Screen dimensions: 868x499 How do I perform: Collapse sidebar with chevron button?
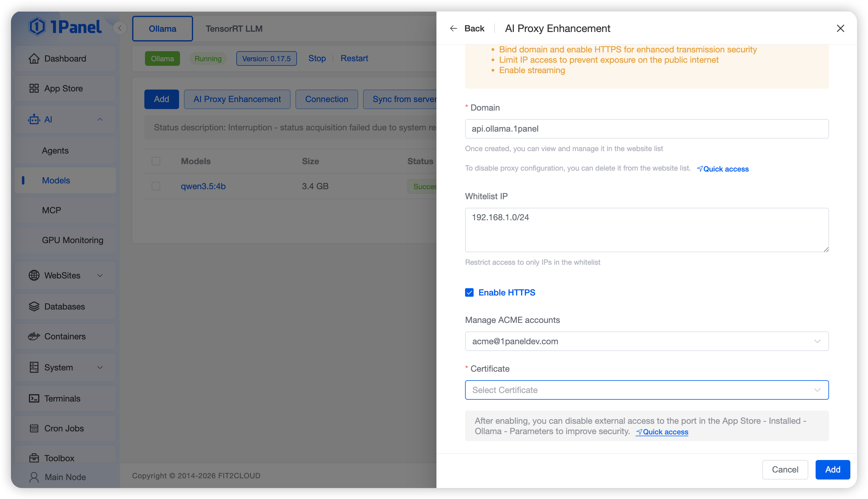pyautogui.click(x=120, y=28)
